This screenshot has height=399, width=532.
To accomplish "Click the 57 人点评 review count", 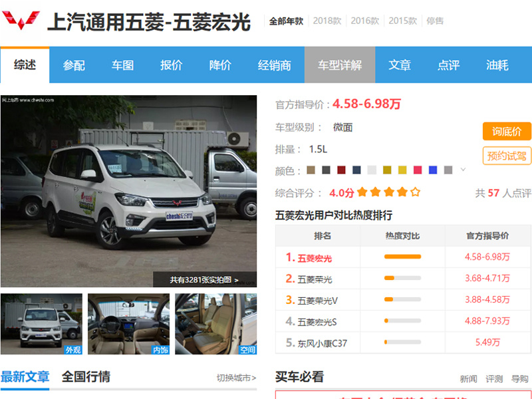I will [x=503, y=193].
